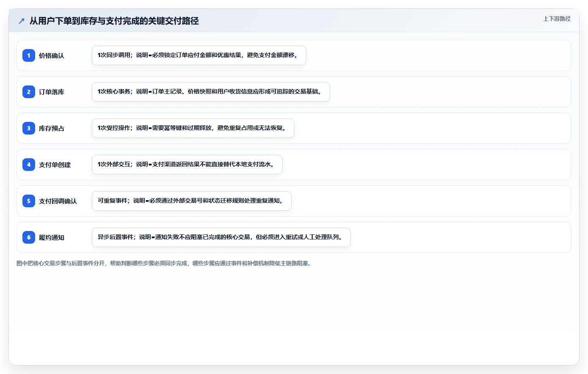The height and width of the screenshot is (374, 588).
Task: Click the note starting 异步后置事件
Action: (221, 237)
